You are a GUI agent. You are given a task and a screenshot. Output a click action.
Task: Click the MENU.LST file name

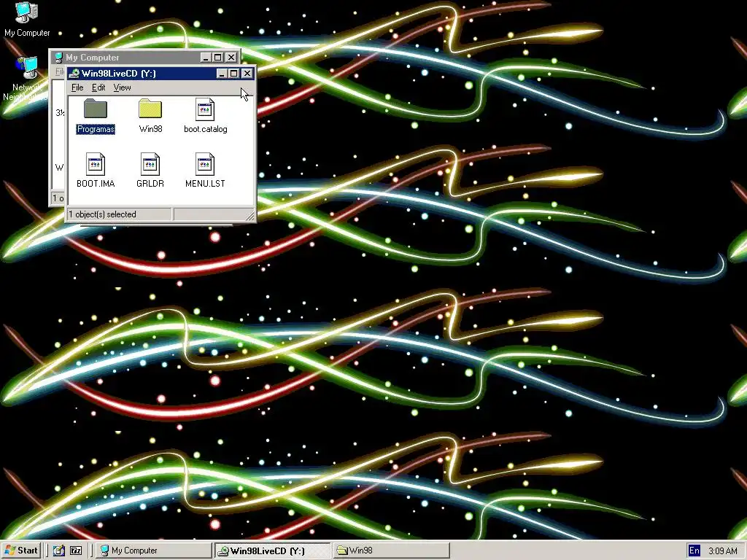click(205, 183)
